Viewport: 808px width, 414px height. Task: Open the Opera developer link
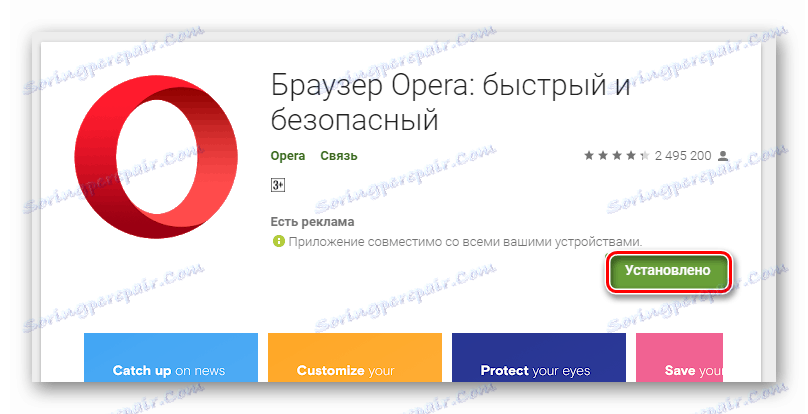[288, 156]
